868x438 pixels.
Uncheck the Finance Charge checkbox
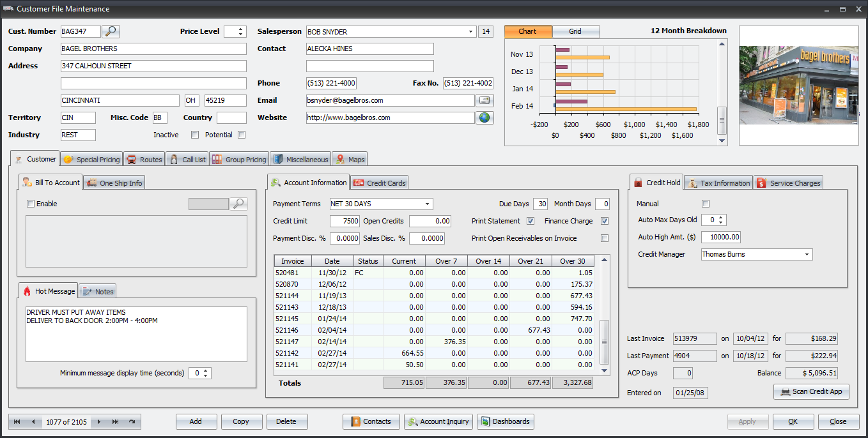[605, 221]
